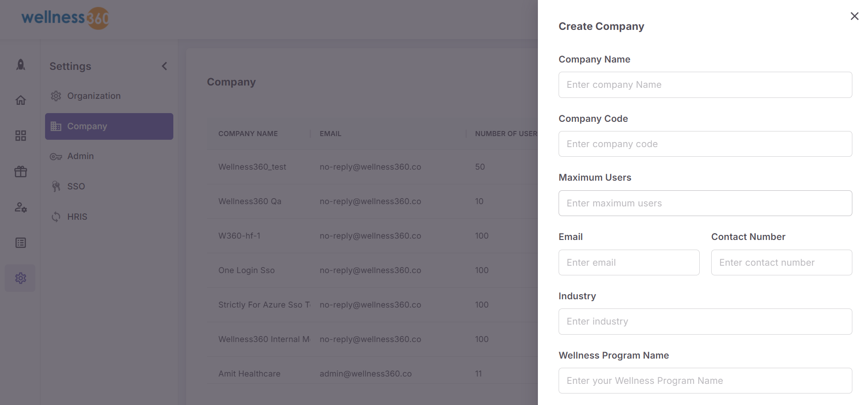Click NUMBER OF USERS column header
The width and height of the screenshot is (868, 405).
tap(506, 134)
